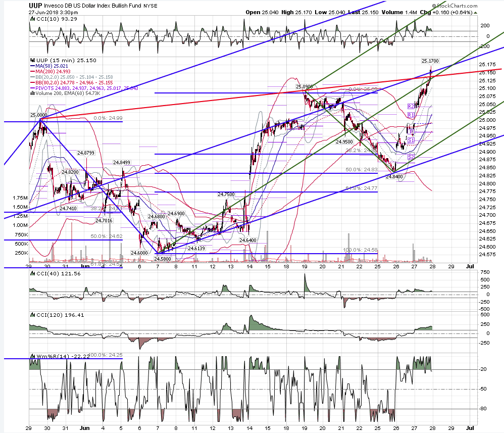This screenshot has width=504, height=433.
Task: Click the 27-Jun-2018 3:30pm timestamp
Action: pos(53,12)
